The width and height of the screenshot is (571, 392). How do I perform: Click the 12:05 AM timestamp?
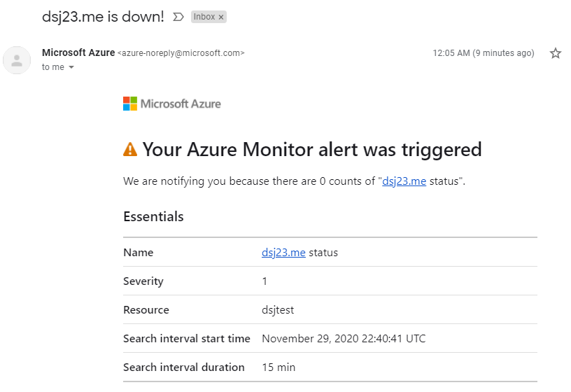pyautogui.click(x=483, y=53)
